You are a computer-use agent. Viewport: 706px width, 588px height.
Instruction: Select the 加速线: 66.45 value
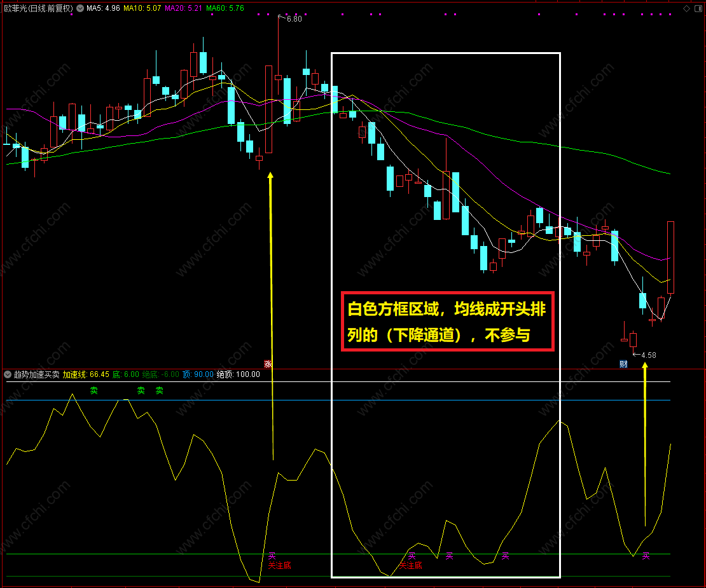tap(86, 374)
